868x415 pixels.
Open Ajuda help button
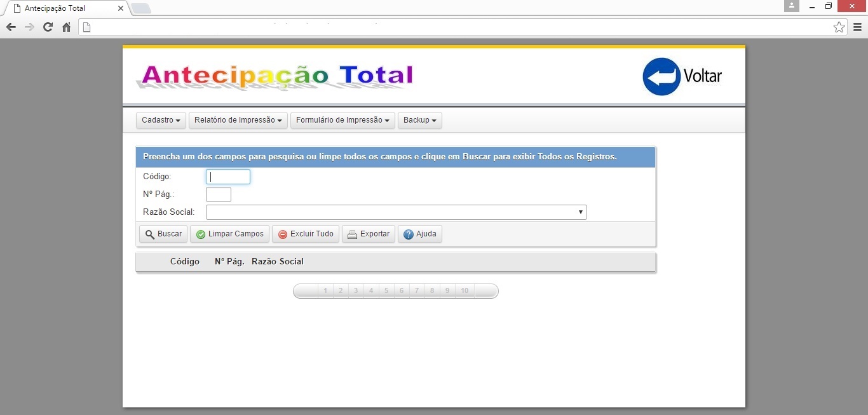[419, 234]
